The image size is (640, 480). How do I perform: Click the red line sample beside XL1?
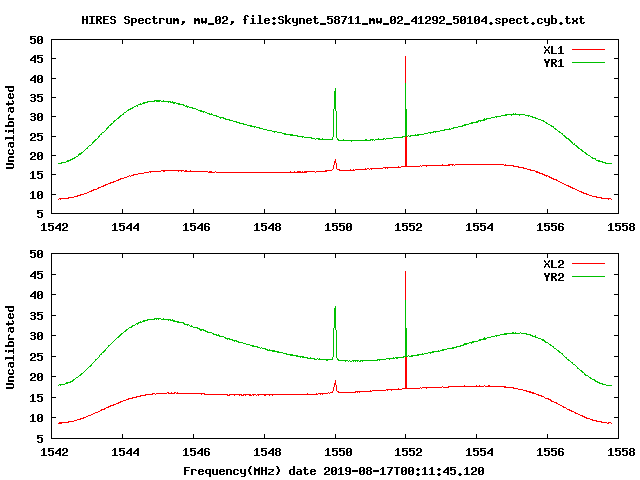588,50
